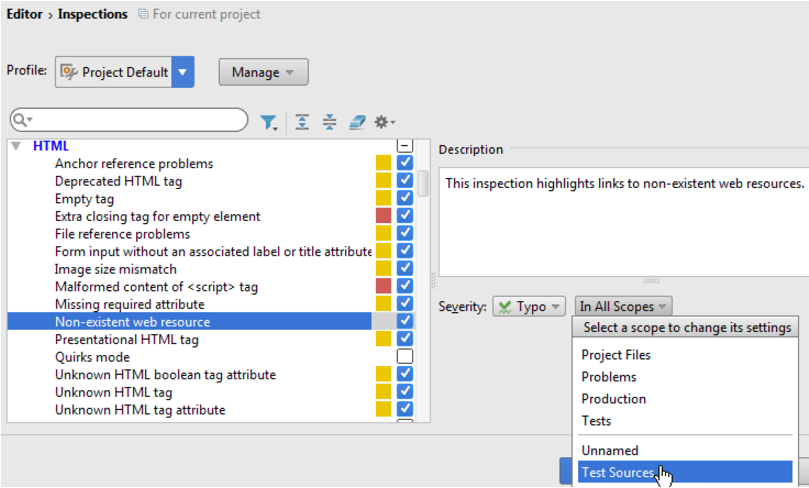
Task: Click the magnifier icon in search field
Action: 22,121
